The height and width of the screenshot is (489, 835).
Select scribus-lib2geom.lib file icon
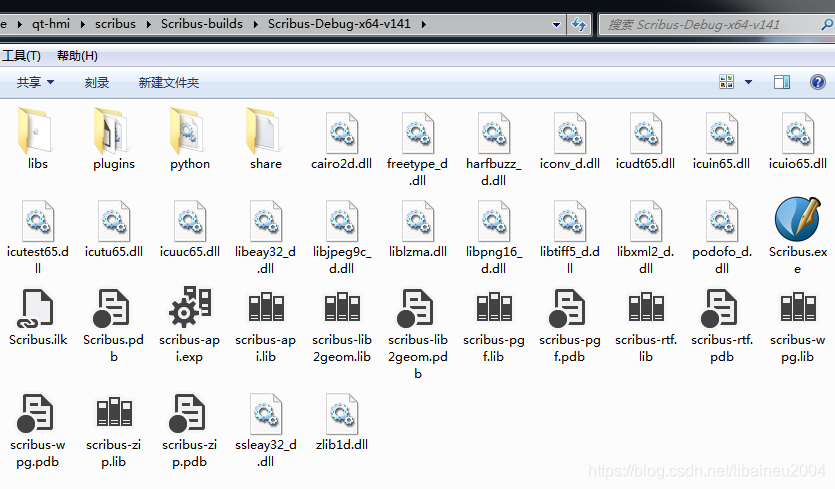tap(342, 307)
